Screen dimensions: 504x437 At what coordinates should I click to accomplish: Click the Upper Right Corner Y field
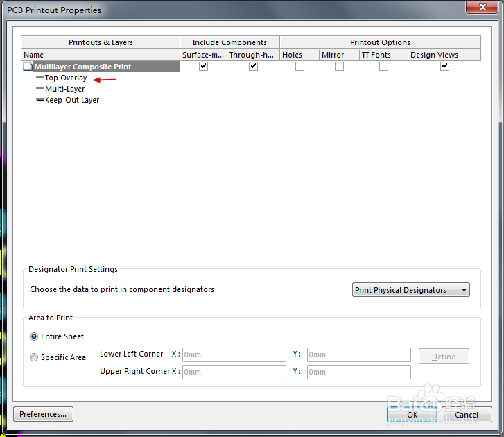tap(358, 372)
